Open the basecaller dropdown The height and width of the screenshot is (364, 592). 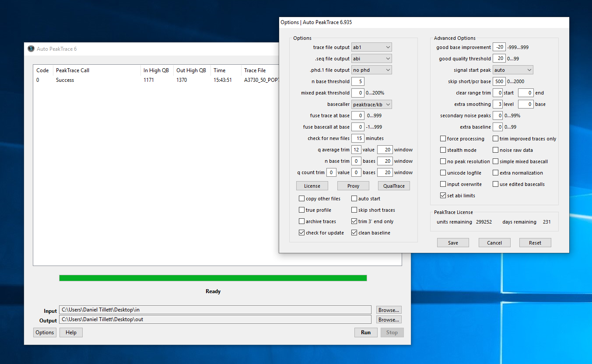pyautogui.click(x=371, y=104)
